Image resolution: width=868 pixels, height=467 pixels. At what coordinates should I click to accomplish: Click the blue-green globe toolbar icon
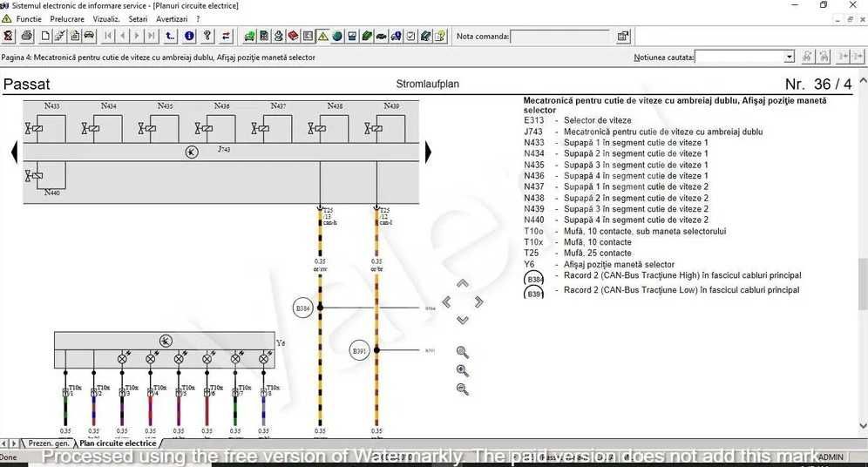(337, 36)
